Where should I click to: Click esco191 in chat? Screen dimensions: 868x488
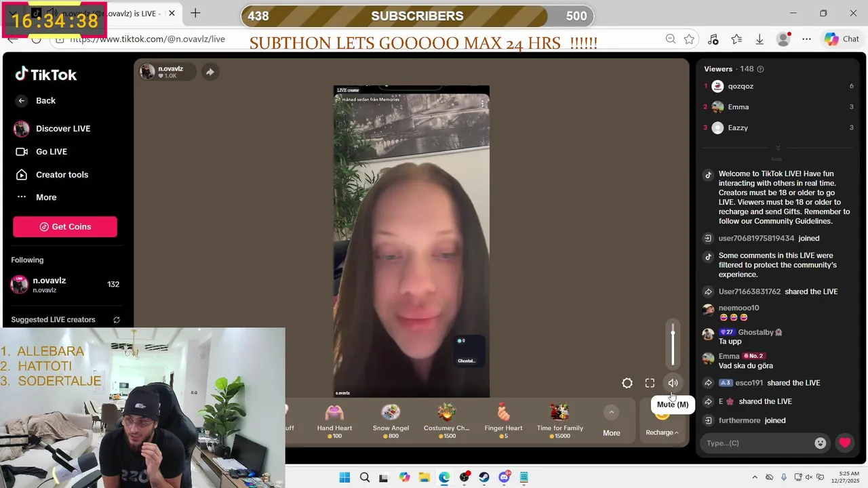(749, 383)
